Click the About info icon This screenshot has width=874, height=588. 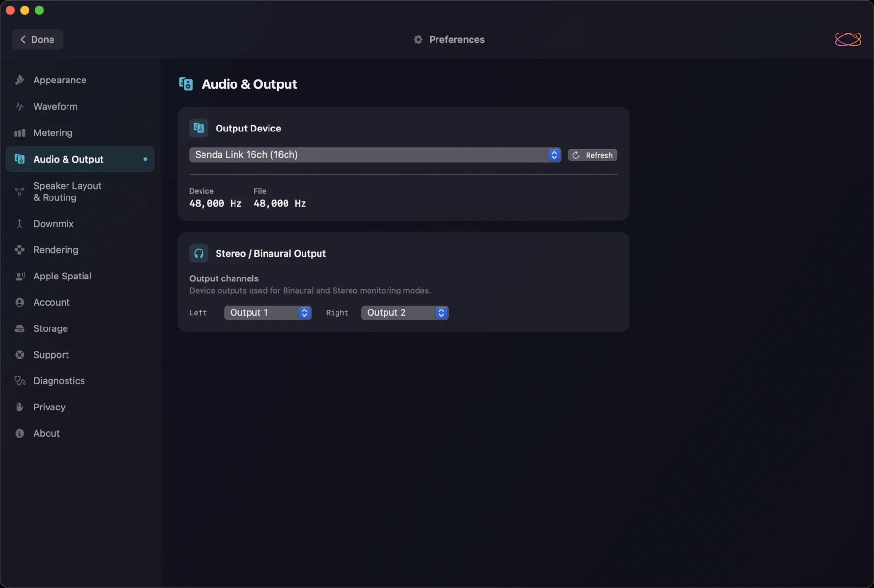tap(19, 433)
